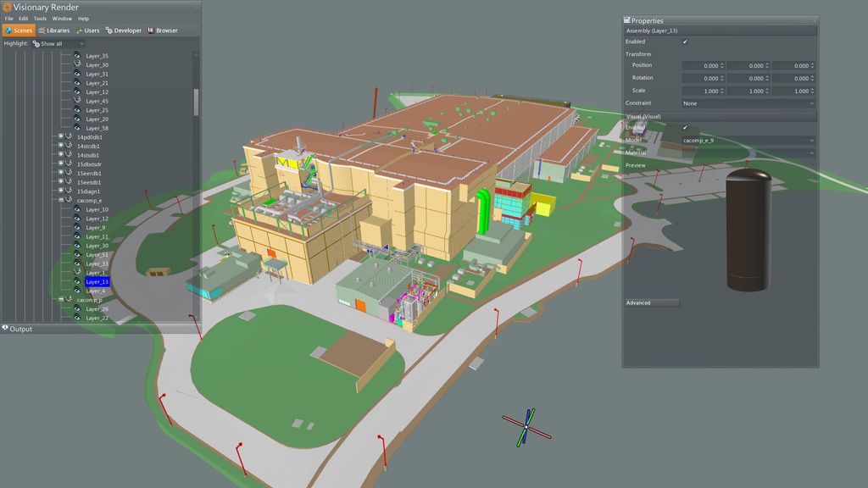The image size is (868, 488).
Task: Open the Tools menu
Action: coord(40,19)
